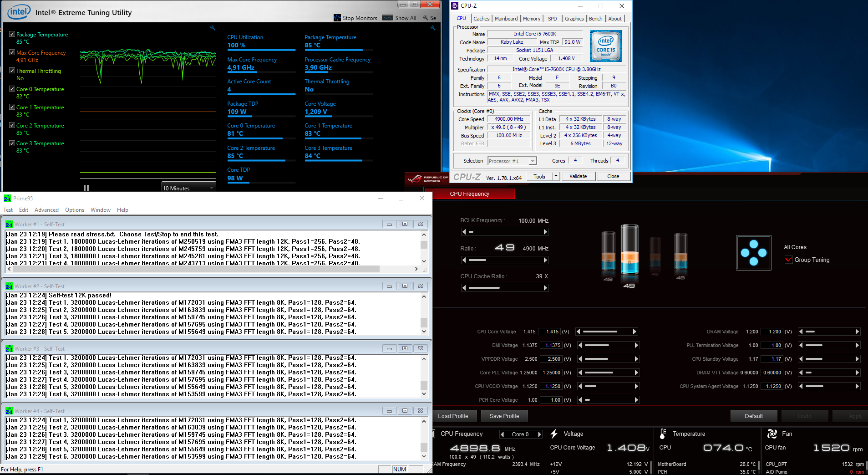Open the Memory tab in CPU-Z
This screenshot has height=475, width=868.
(532, 19)
